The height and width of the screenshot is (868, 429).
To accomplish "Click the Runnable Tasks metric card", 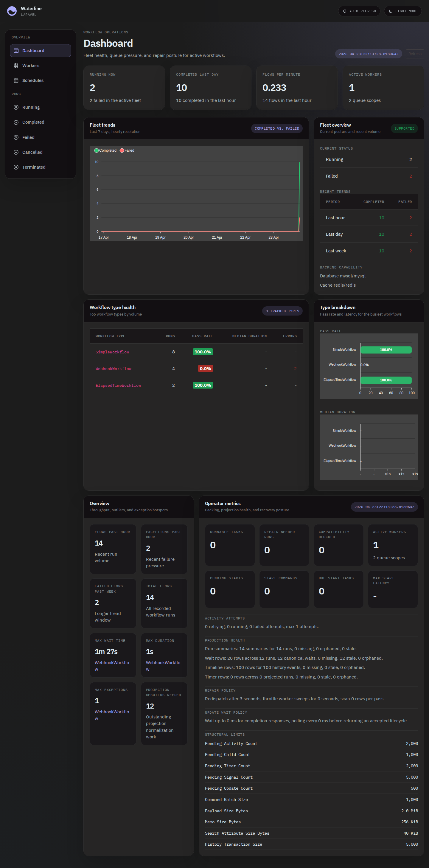I will coord(230,545).
